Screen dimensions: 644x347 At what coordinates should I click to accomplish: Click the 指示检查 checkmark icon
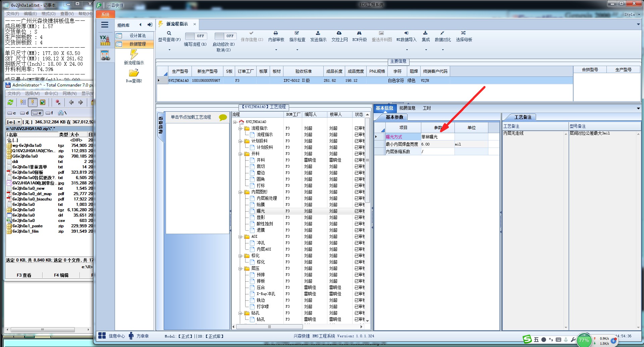click(297, 33)
